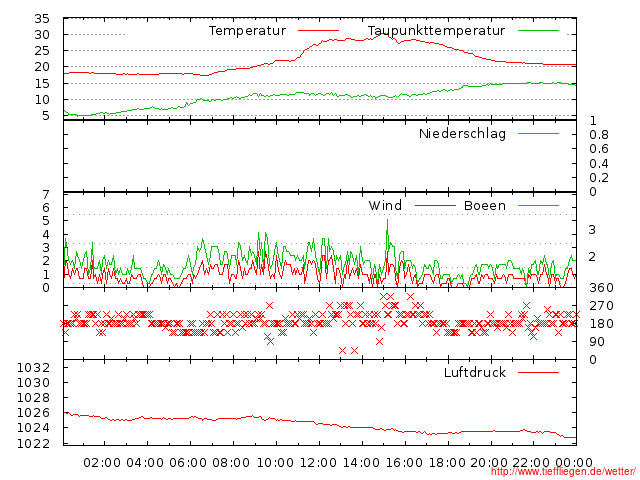Click the 18:00 time axis label
640x480 pixels.
(447, 463)
